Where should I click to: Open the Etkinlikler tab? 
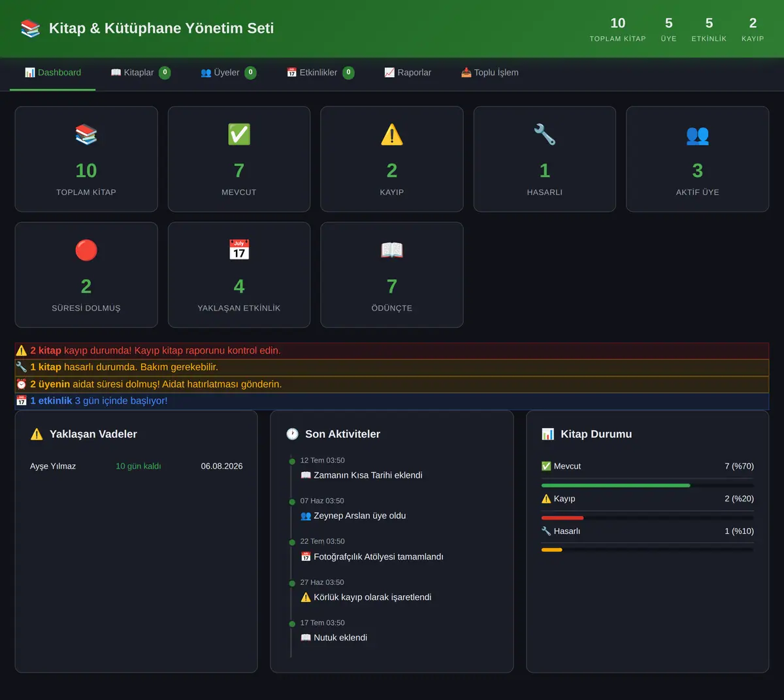point(320,73)
